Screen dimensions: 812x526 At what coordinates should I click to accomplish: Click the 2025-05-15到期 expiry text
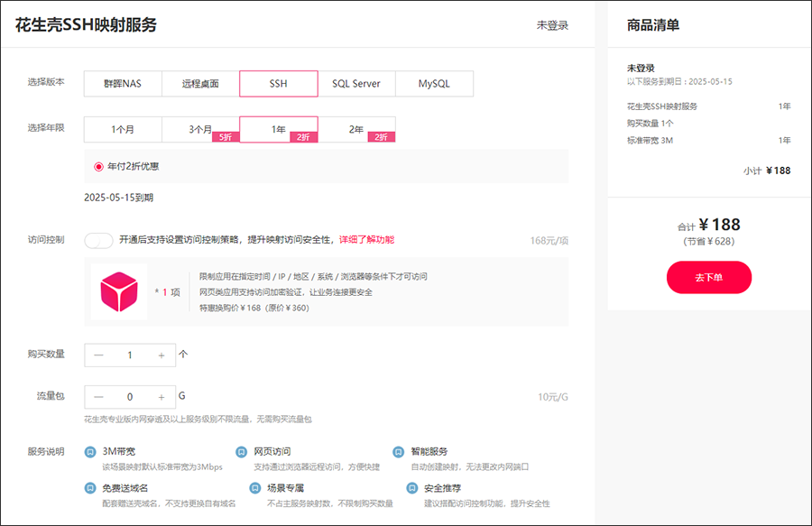point(118,198)
